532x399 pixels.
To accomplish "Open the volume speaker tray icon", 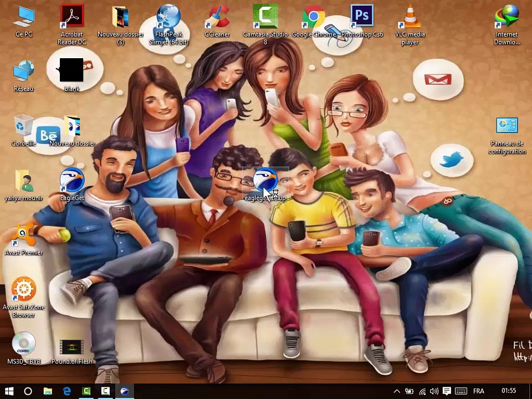I will 434,391.
